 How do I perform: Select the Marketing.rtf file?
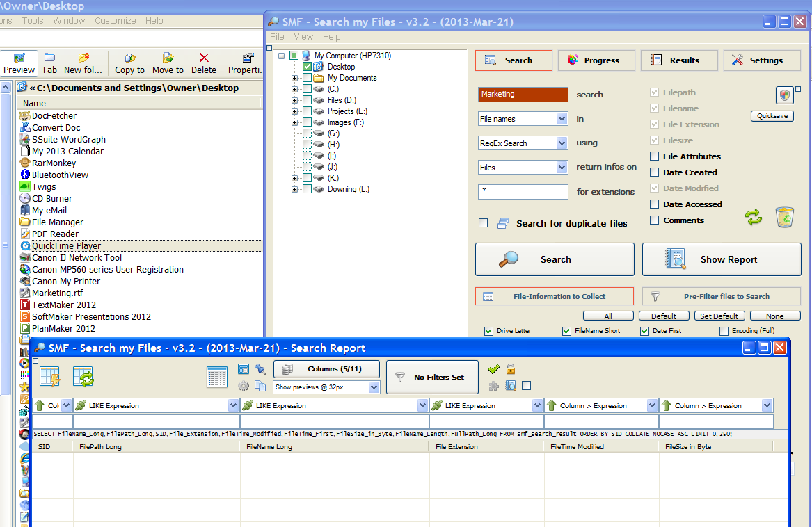pyautogui.click(x=57, y=293)
